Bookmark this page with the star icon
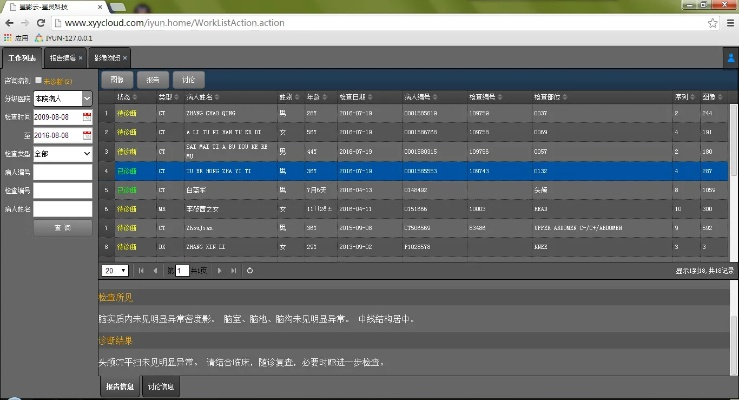The height and width of the screenshot is (400, 739). click(711, 21)
